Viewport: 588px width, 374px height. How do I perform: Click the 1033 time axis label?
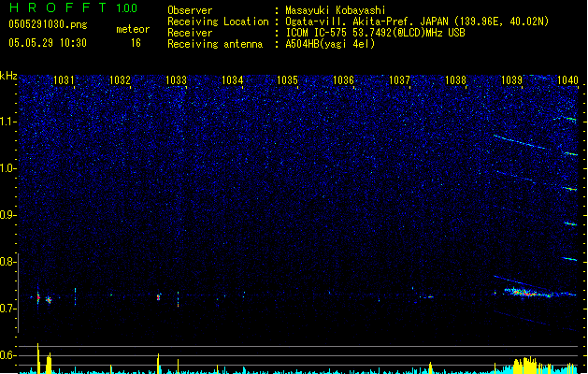pos(176,80)
